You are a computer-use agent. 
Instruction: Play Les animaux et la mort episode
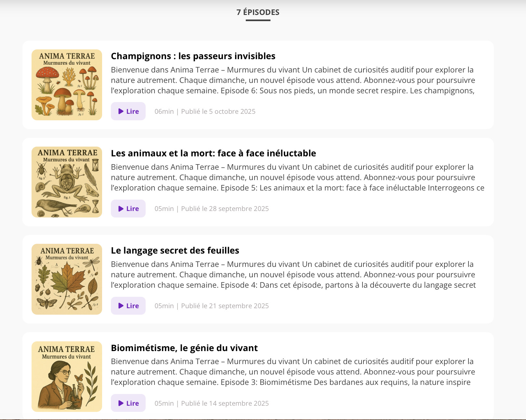click(128, 208)
